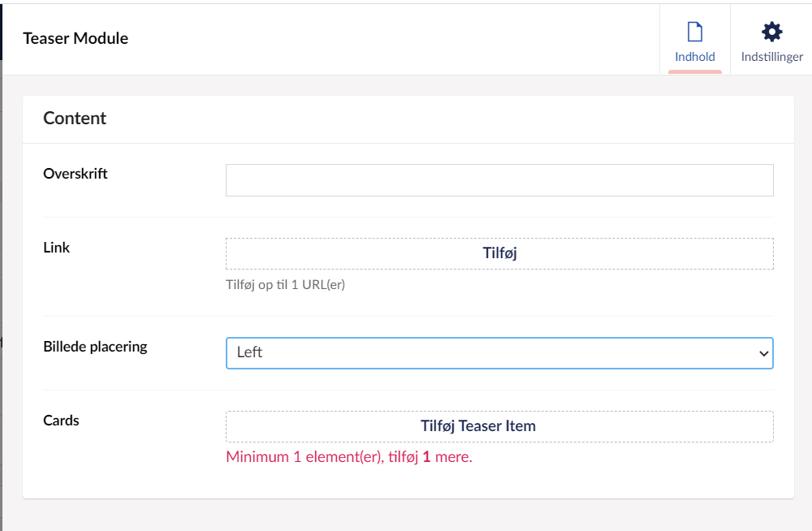The image size is (812, 531).
Task: Select the 'Left' value text in the dropdown
Action: click(250, 353)
